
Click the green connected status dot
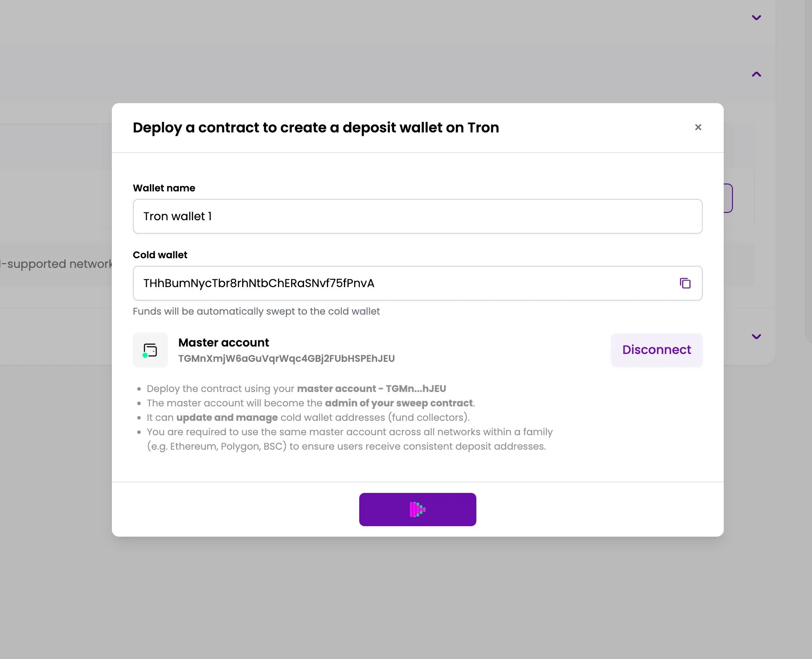tap(145, 355)
